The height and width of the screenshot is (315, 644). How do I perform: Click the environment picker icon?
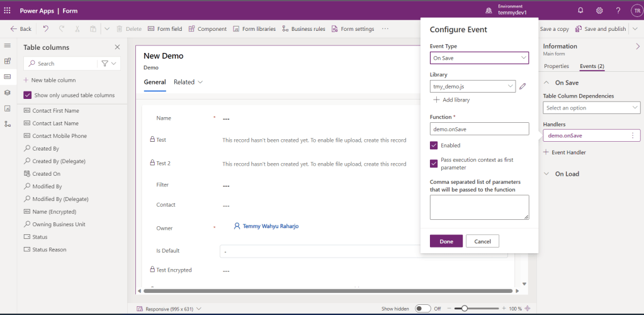pos(489,11)
